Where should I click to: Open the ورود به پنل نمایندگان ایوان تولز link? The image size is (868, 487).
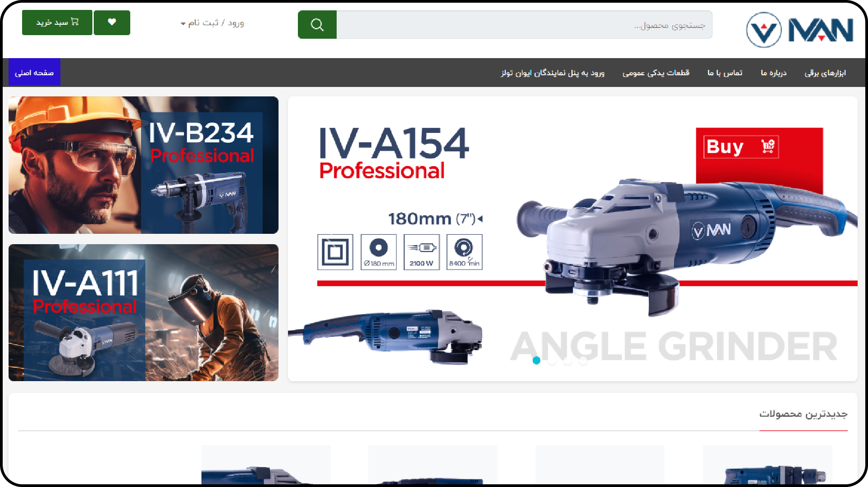tap(553, 73)
